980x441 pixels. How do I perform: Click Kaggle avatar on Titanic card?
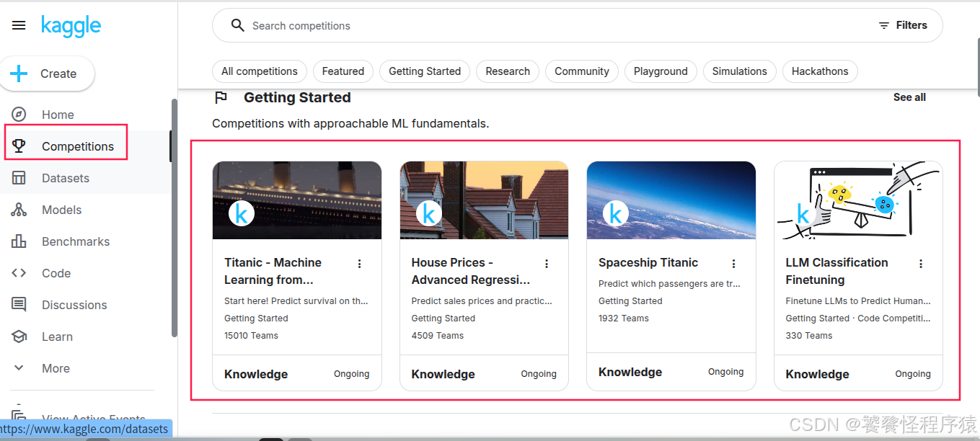242,214
